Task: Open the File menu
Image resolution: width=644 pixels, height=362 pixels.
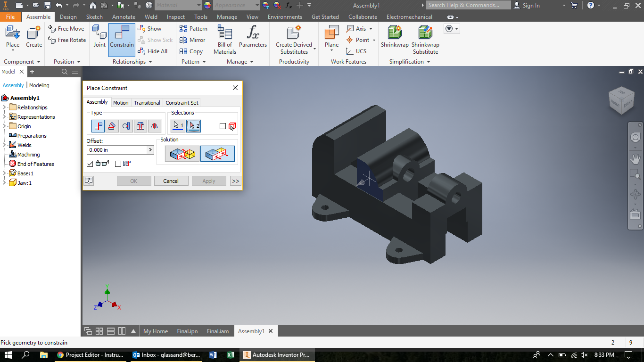Action: coord(10,16)
